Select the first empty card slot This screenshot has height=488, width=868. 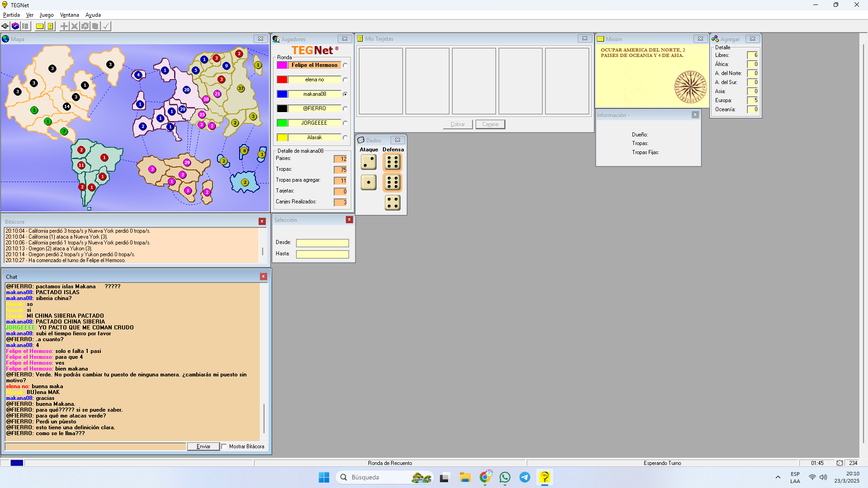pos(381,81)
